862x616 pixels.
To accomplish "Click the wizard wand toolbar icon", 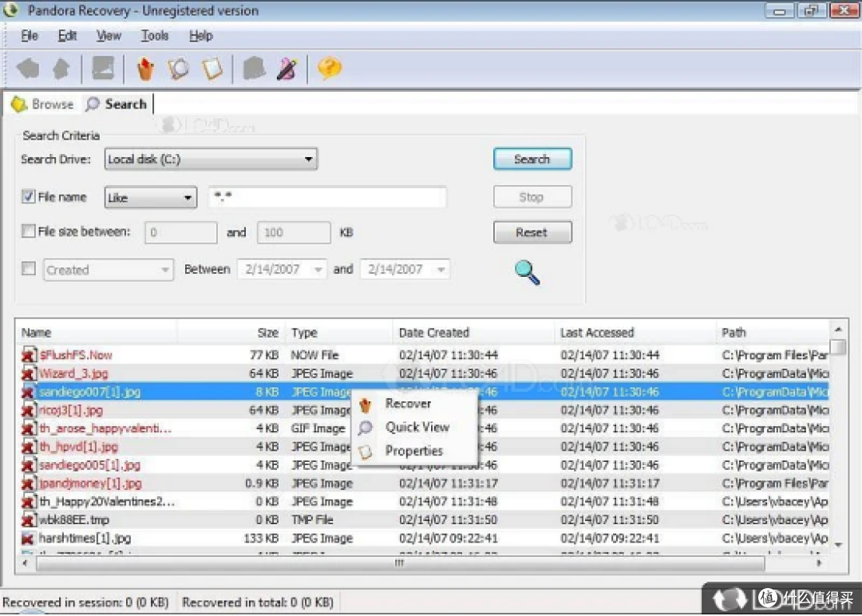I will click(x=287, y=69).
